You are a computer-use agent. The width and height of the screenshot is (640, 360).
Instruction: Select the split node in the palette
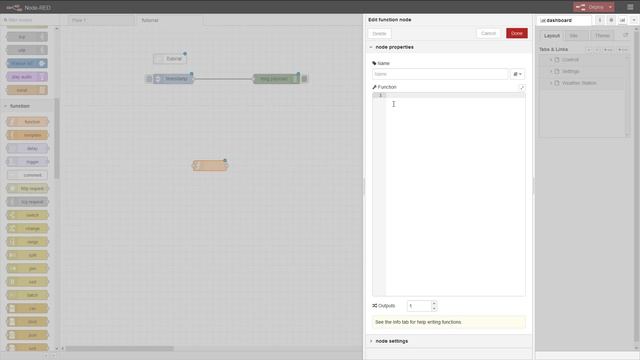point(27,255)
